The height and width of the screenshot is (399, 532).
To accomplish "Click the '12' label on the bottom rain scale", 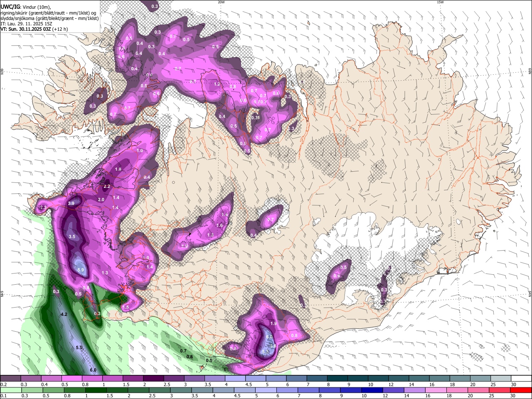I will pyautogui.click(x=385, y=396).
